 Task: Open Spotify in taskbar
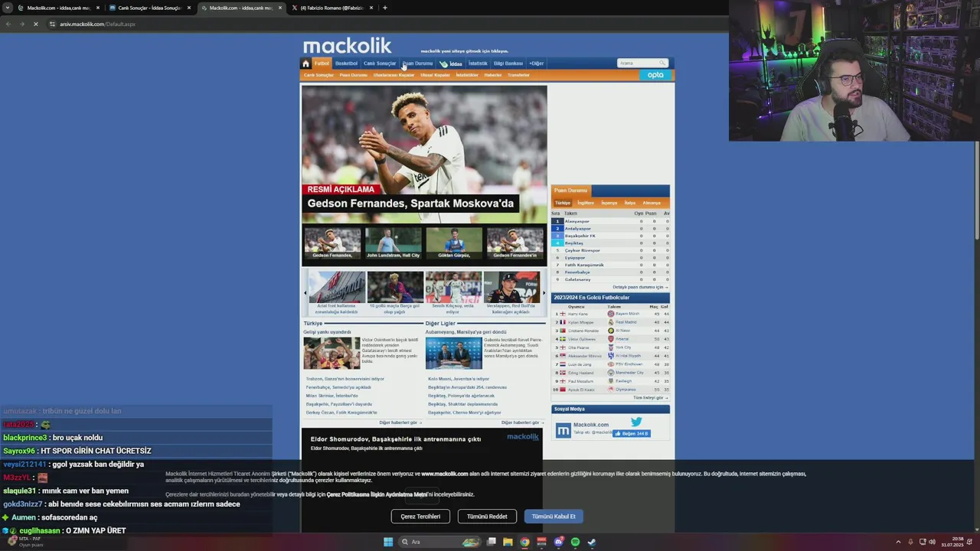pyautogui.click(x=575, y=542)
